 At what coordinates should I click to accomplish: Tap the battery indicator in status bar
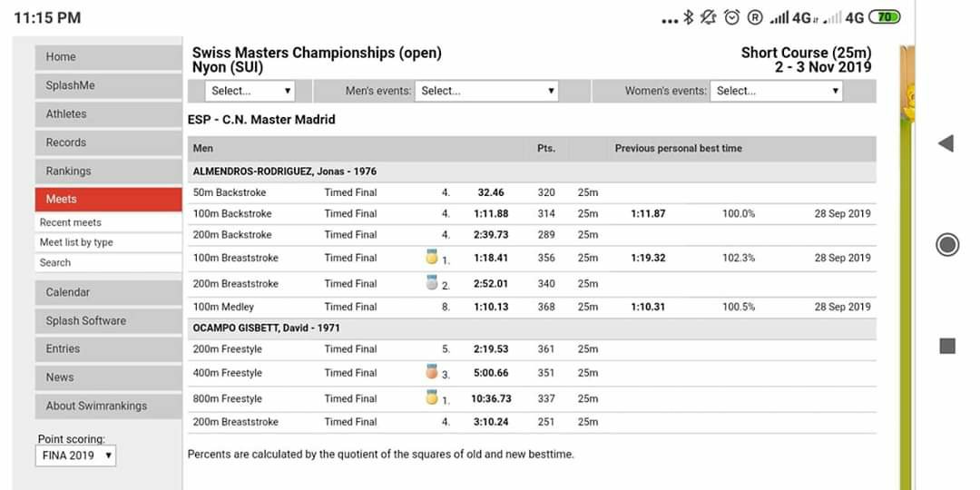(883, 17)
